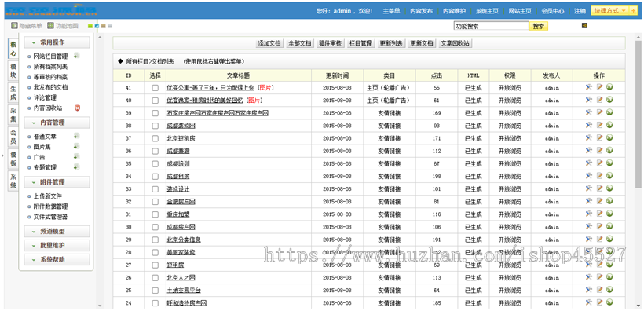Click the globe icon in row ID 30
This screenshot has height=311, width=644.
(609, 226)
